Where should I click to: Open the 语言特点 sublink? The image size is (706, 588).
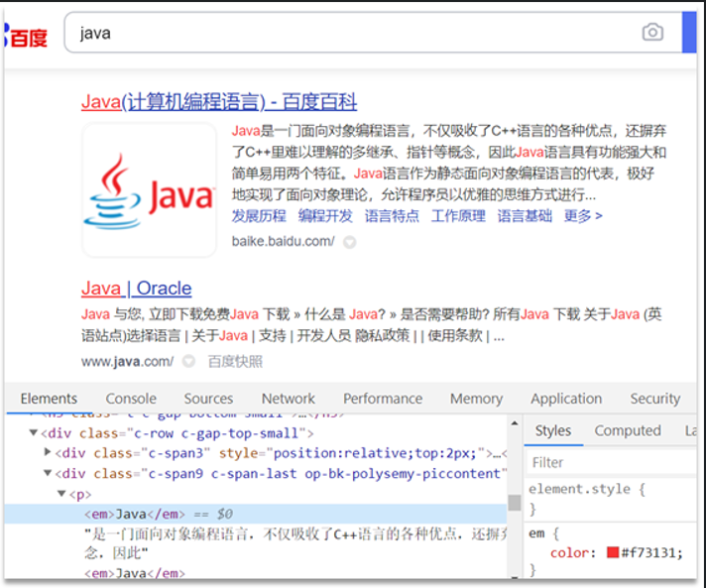(x=392, y=216)
